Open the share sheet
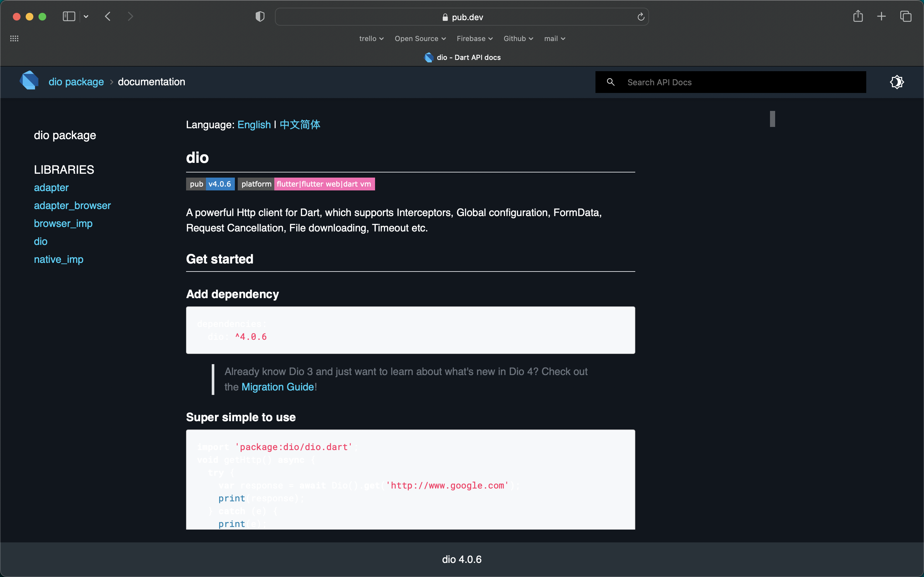The image size is (924, 577). click(x=858, y=16)
